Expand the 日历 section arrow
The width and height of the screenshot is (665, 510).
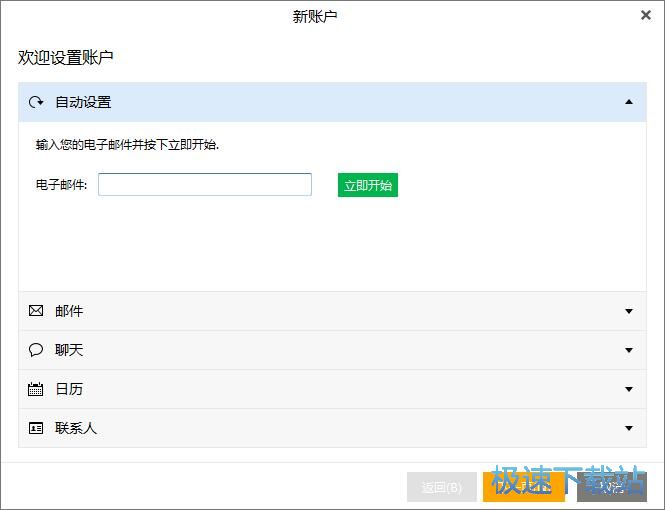click(x=628, y=389)
